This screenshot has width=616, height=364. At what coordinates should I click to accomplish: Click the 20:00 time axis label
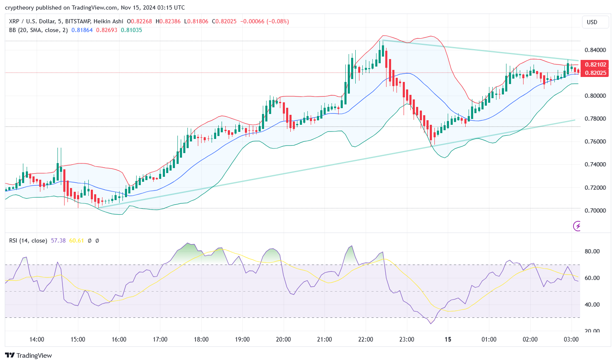tap(283, 339)
